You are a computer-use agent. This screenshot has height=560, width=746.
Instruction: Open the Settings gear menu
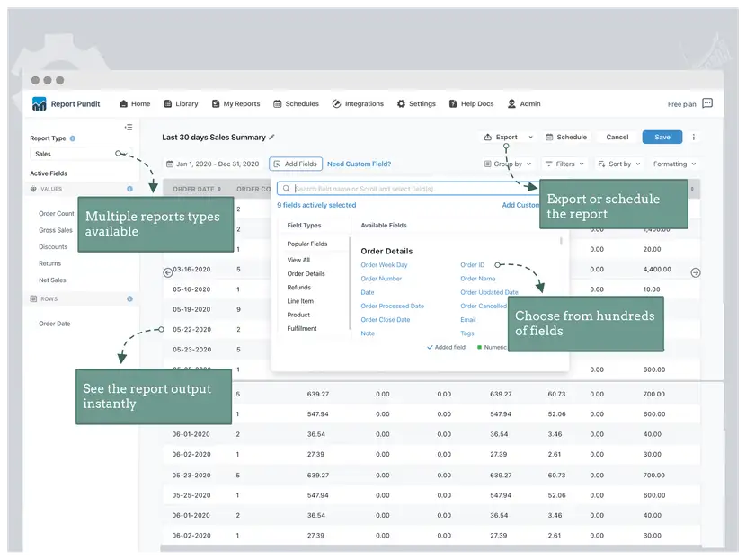416,103
